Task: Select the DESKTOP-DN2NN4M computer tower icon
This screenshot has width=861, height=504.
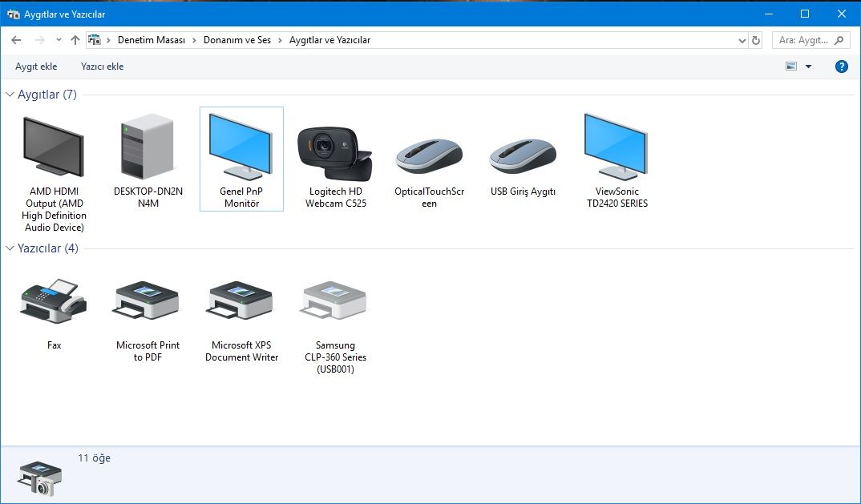Action: tap(148, 146)
